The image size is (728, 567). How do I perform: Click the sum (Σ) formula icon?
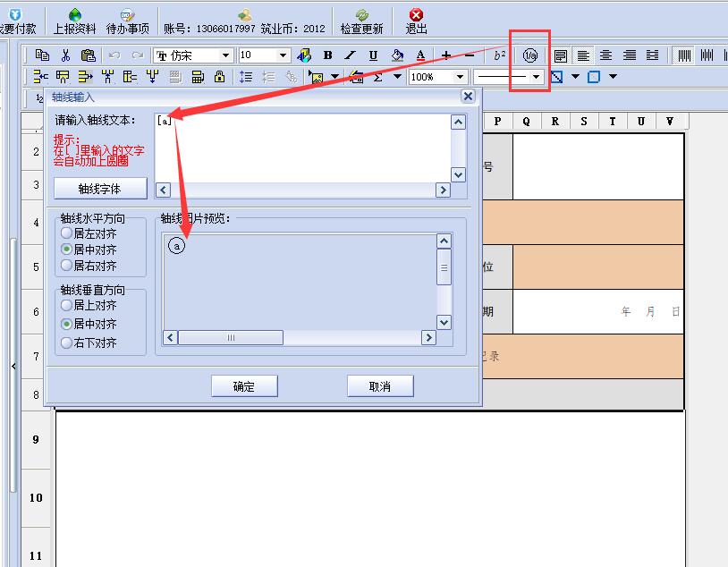[x=378, y=77]
